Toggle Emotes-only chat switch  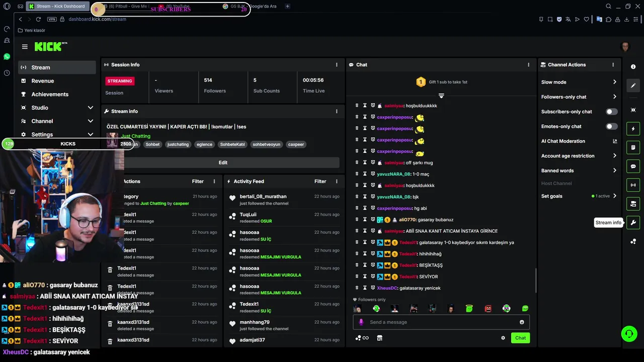[x=611, y=126]
